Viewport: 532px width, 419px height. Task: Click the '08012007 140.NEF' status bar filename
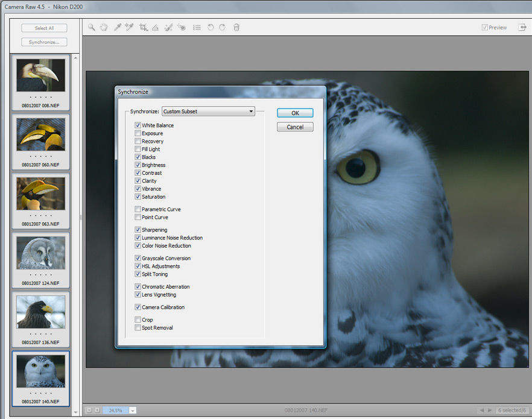pyautogui.click(x=306, y=410)
